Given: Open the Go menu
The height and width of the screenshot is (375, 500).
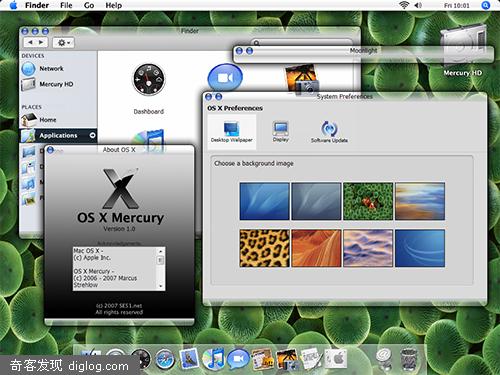Looking at the screenshot, I should (89, 5).
